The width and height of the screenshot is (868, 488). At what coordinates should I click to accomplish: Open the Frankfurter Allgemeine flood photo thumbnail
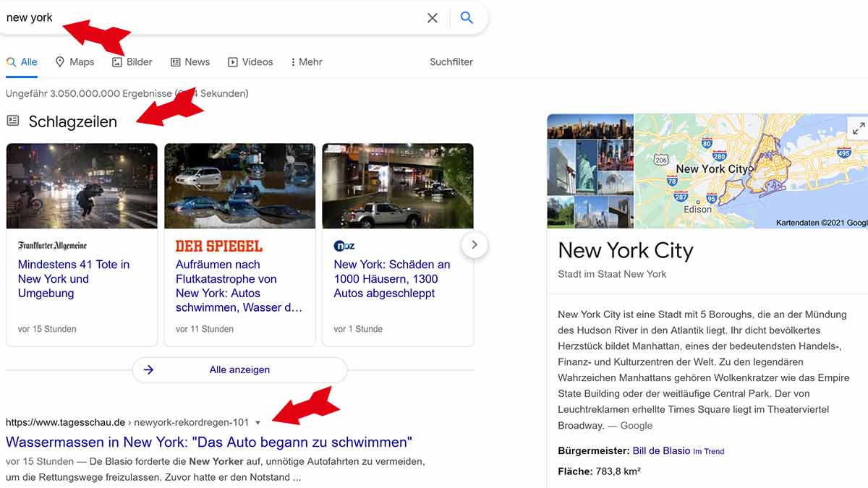[82, 186]
